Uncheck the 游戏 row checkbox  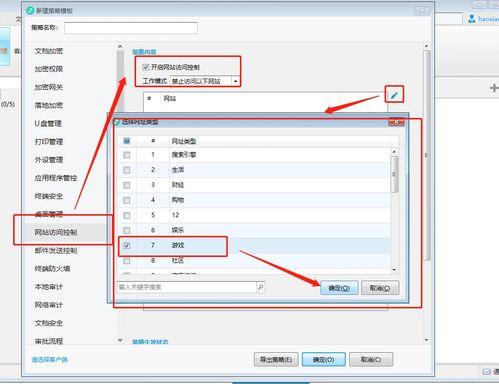[x=127, y=245]
